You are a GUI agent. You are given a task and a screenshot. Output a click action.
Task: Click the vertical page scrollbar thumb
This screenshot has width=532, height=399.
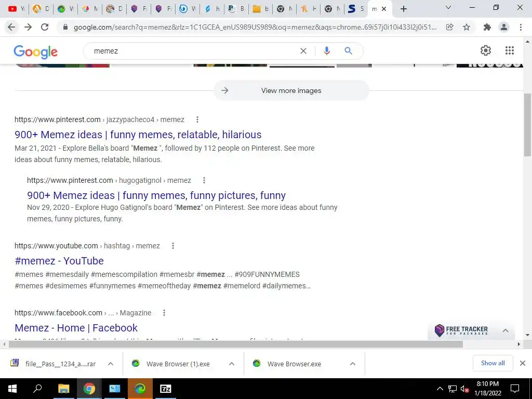click(528, 125)
